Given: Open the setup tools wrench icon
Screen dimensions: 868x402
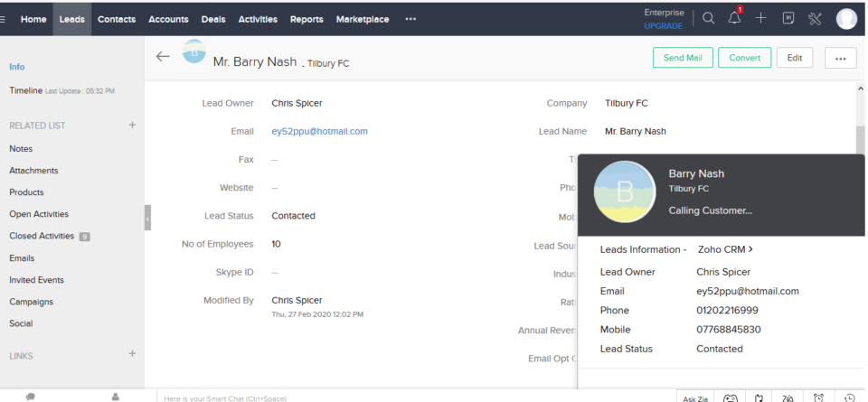Looking at the screenshot, I should [815, 19].
